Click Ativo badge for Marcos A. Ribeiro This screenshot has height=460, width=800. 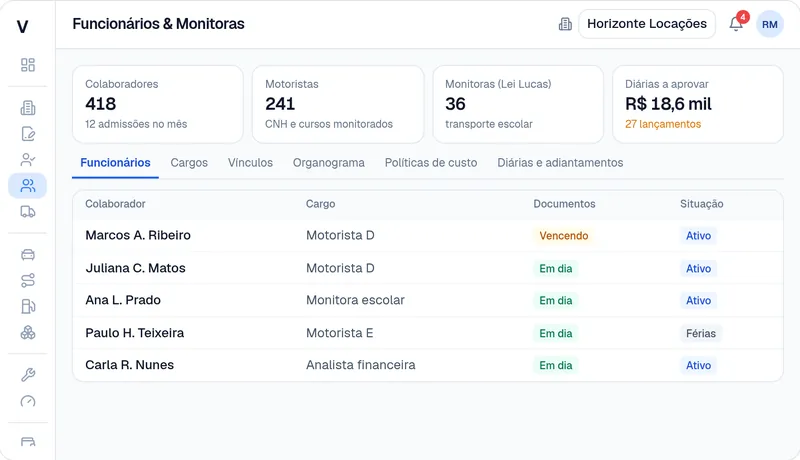tap(698, 236)
